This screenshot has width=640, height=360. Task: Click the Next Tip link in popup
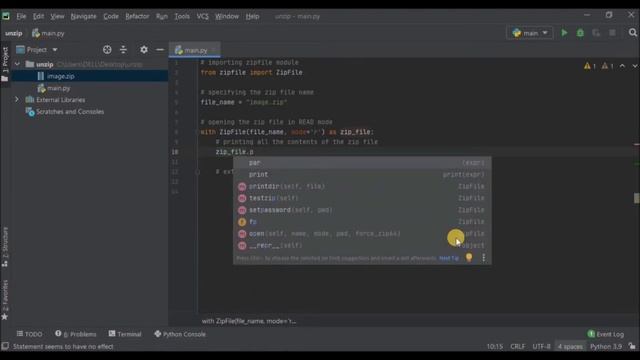(449, 258)
